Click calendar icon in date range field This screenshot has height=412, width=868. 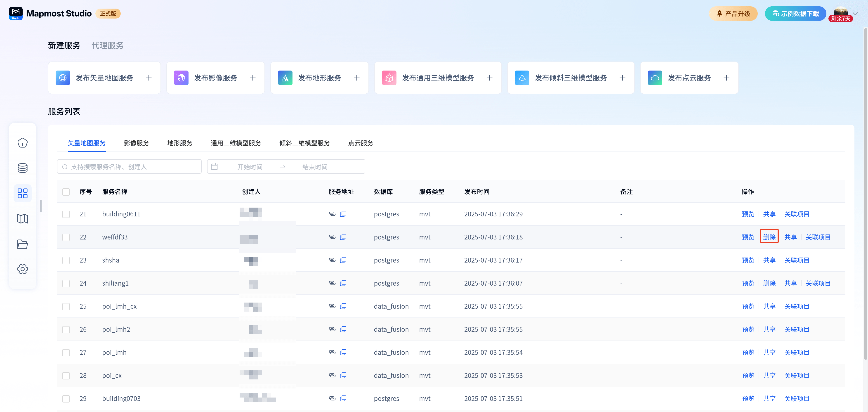tap(214, 167)
